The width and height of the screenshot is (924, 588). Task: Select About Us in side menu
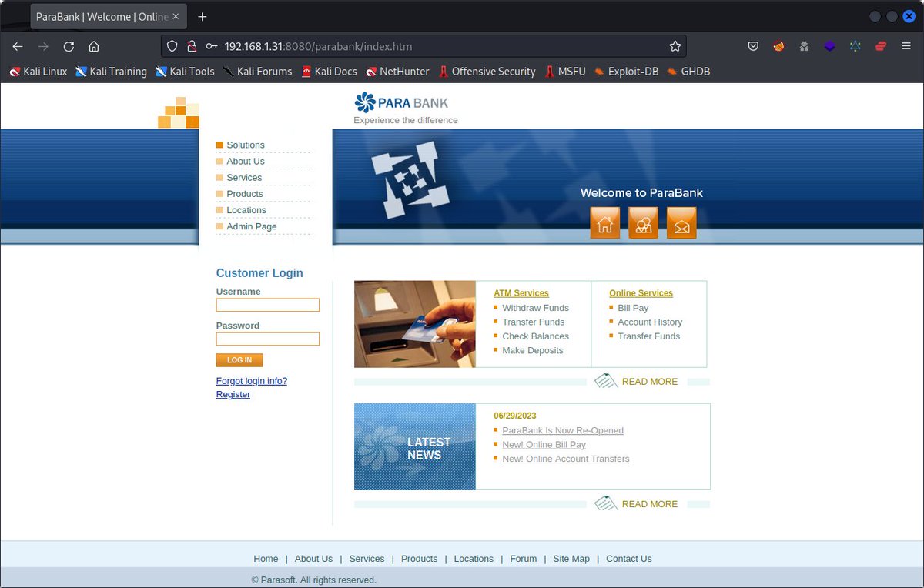coord(246,161)
